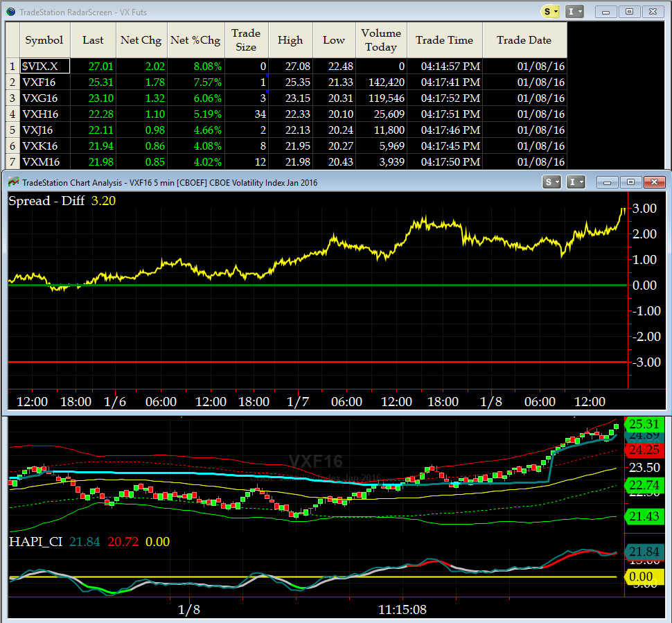This screenshot has width=672, height=623.
Task: Select the VXK16 symbol cell
Action: click(x=44, y=146)
